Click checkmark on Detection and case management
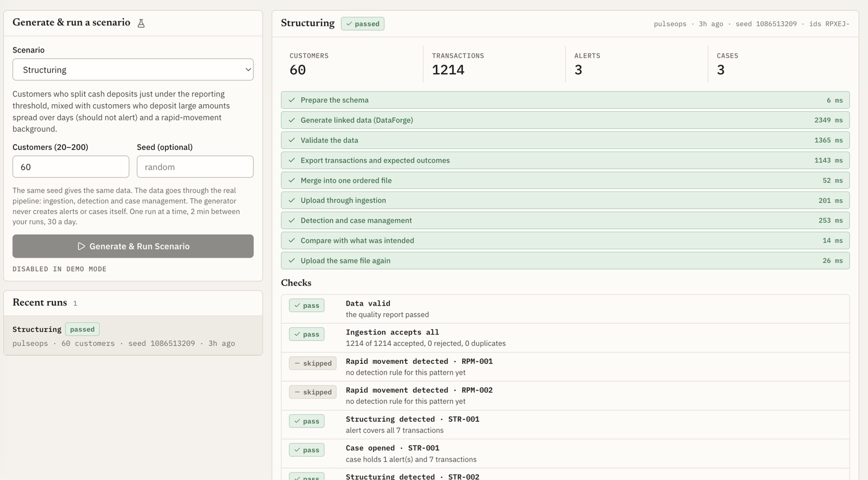The height and width of the screenshot is (480, 868). pos(292,220)
